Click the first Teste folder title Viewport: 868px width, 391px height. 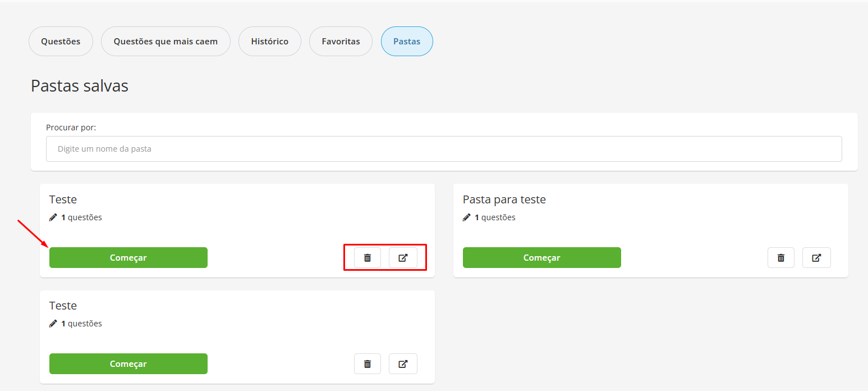pyautogui.click(x=63, y=199)
